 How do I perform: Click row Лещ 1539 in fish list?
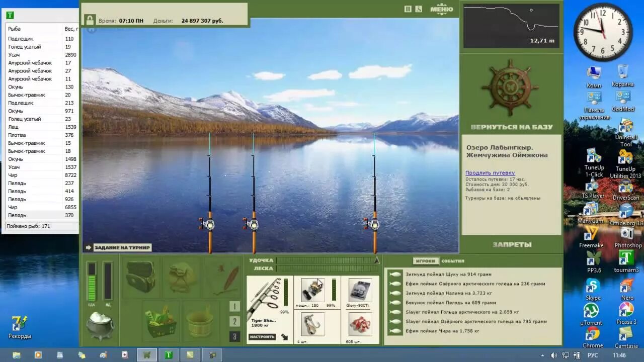coord(42,127)
